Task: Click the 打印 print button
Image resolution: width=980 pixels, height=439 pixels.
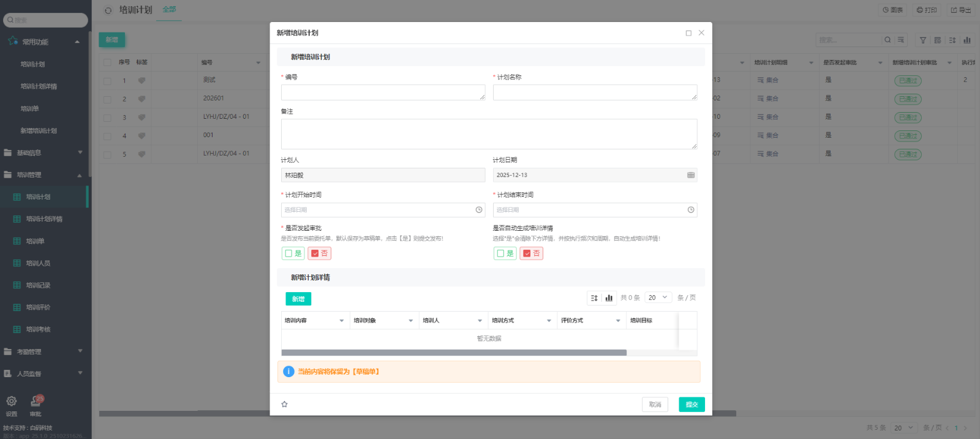Action: (927, 10)
